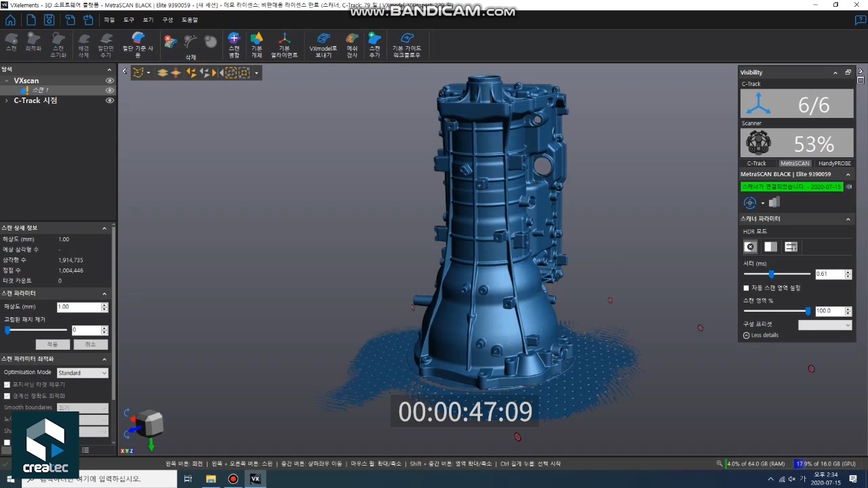
Task: Click the save file icon
Action: pos(49,20)
